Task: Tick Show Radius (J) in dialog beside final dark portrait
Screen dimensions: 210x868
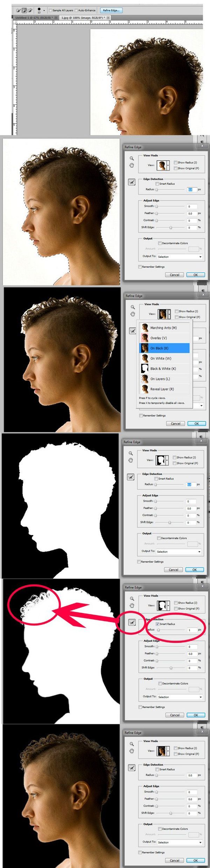Action: [x=175, y=748]
